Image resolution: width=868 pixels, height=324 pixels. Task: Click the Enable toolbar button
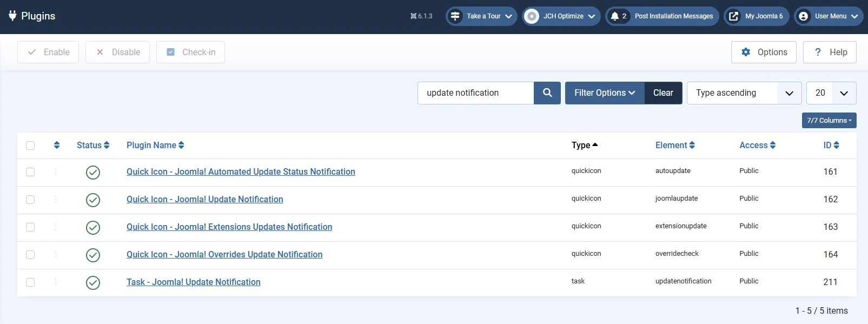48,52
